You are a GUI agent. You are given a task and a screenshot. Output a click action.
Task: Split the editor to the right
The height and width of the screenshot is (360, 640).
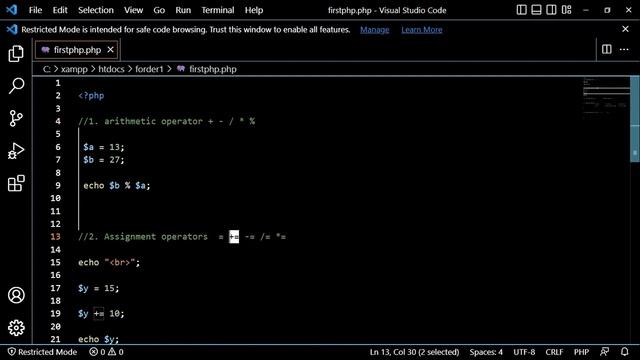click(x=607, y=49)
